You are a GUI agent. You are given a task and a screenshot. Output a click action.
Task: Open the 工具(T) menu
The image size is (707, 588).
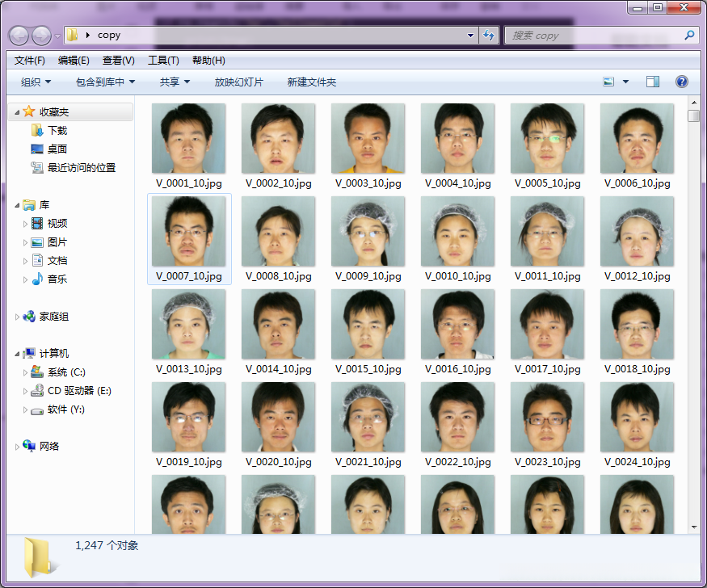163,61
